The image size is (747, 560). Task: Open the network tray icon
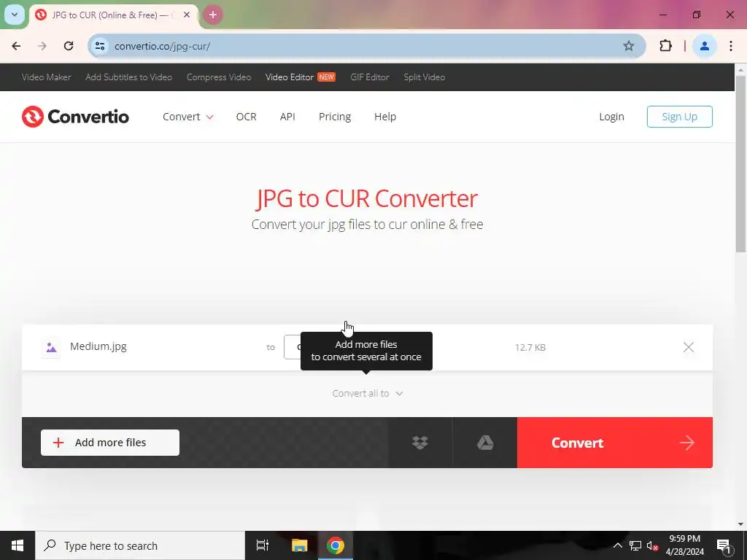tap(635, 545)
